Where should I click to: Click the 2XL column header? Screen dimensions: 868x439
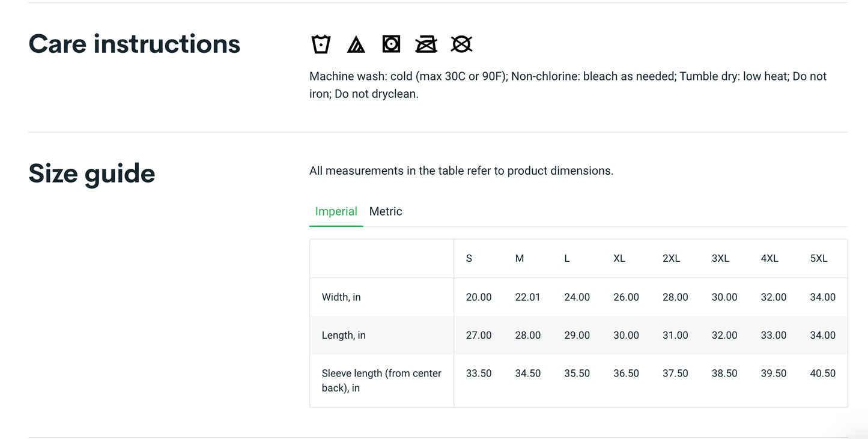671,258
